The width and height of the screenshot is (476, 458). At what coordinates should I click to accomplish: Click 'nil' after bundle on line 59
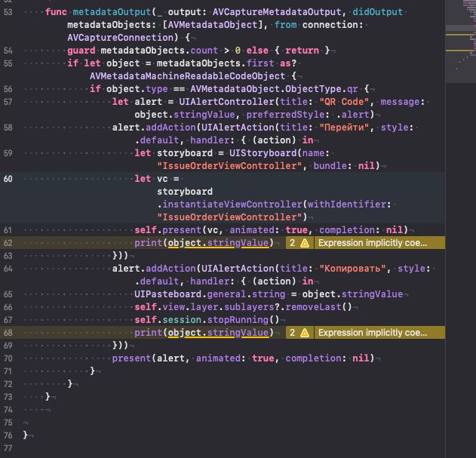pos(366,166)
